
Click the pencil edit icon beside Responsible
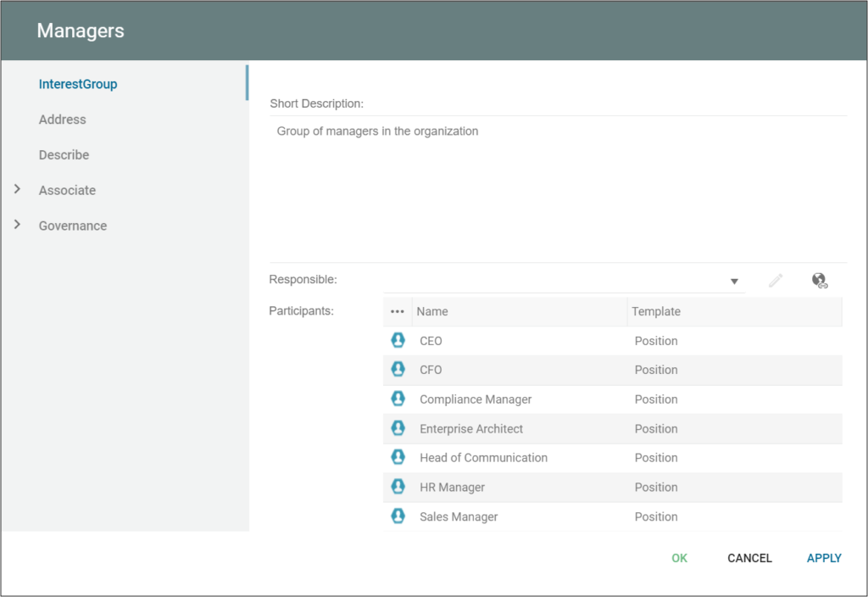[x=776, y=281]
